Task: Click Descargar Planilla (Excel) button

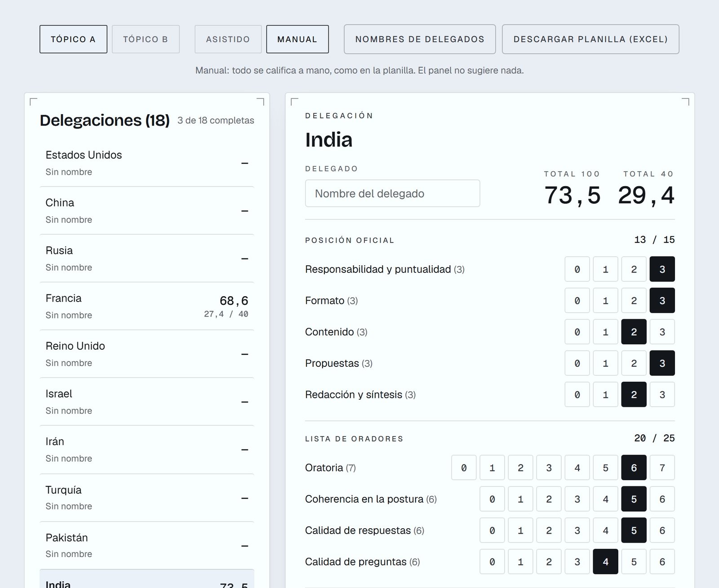Action: 590,39
